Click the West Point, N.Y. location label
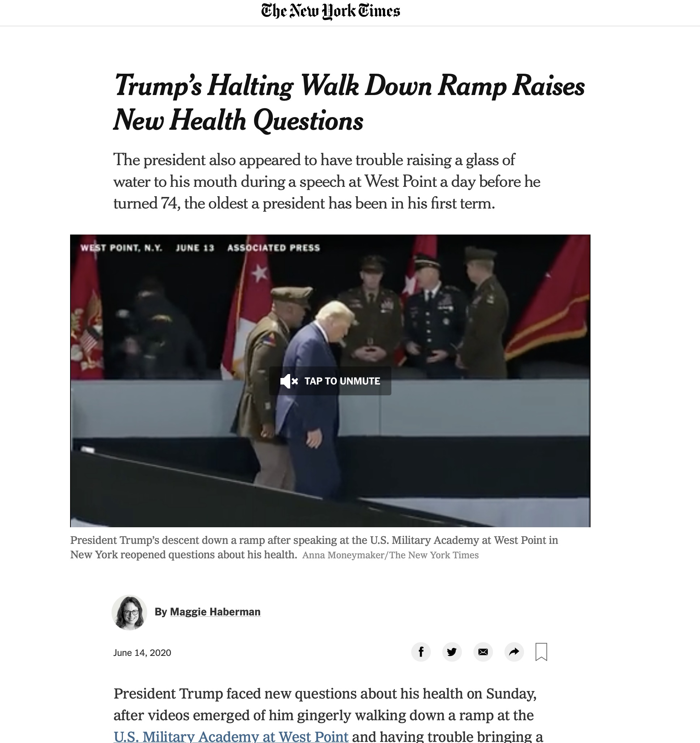The height and width of the screenshot is (743, 700). click(x=121, y=248)
